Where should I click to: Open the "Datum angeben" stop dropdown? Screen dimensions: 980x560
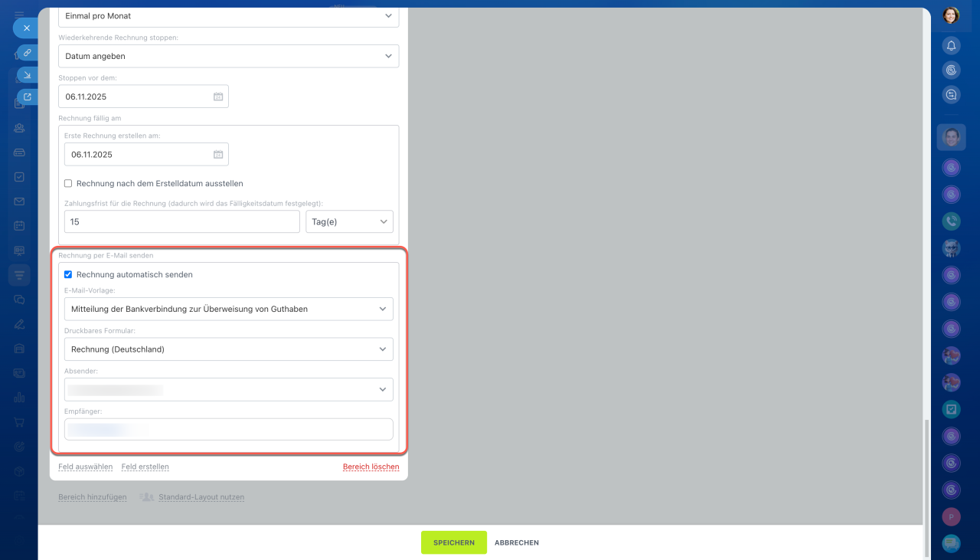229,56
